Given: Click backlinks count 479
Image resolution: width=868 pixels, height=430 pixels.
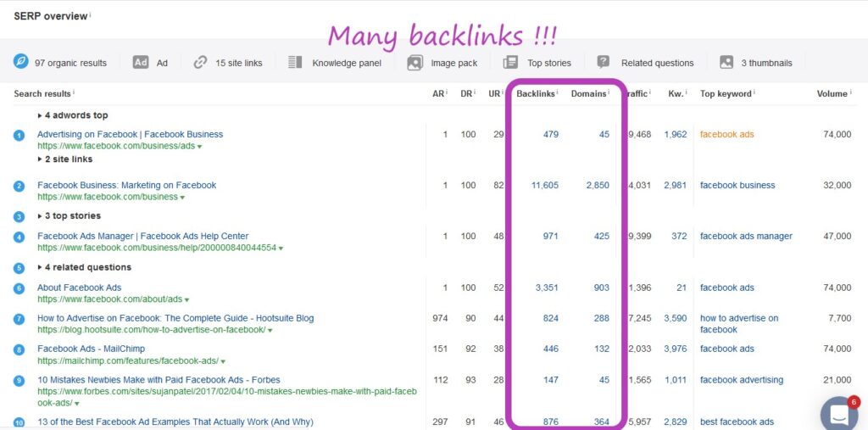Looking at the screenshot, I should (x=551, y=134).
